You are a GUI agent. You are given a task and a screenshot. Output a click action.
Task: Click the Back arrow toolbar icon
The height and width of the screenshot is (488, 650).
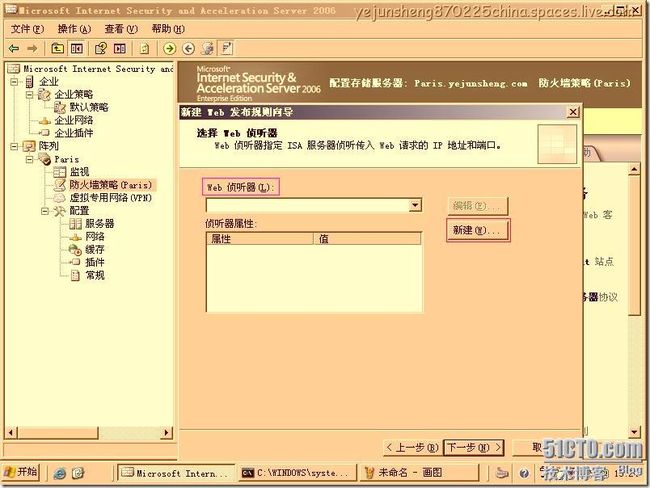[x=14, y=49]
